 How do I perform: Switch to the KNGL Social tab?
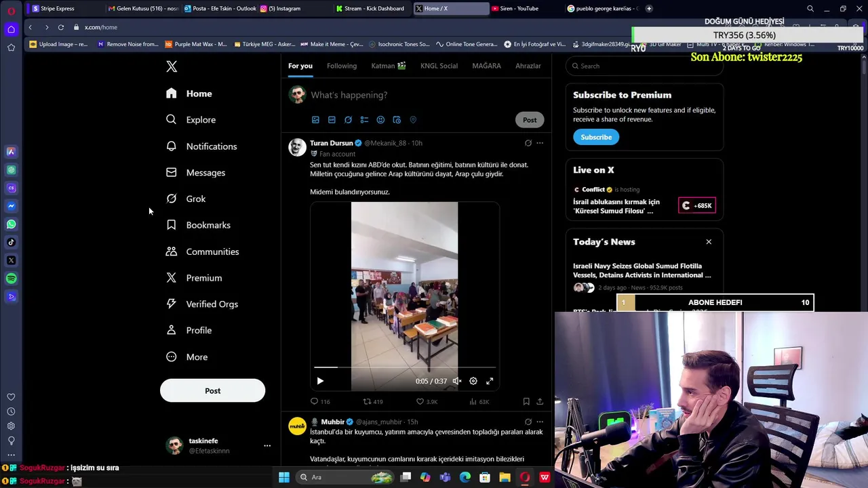click(x=439, y=66)
